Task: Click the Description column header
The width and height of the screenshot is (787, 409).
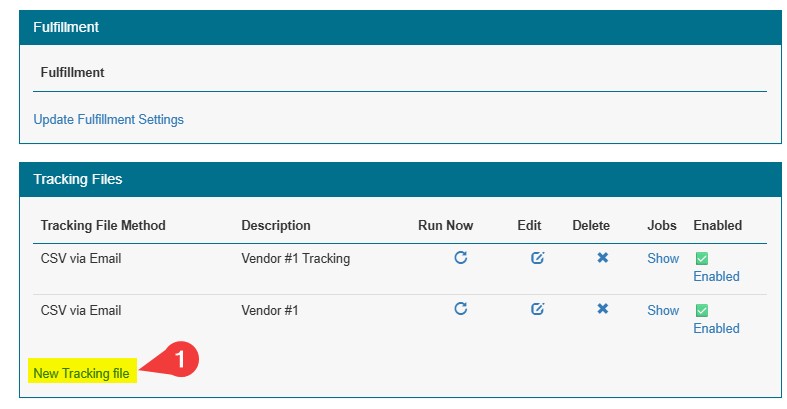Action: pos(276,225)
